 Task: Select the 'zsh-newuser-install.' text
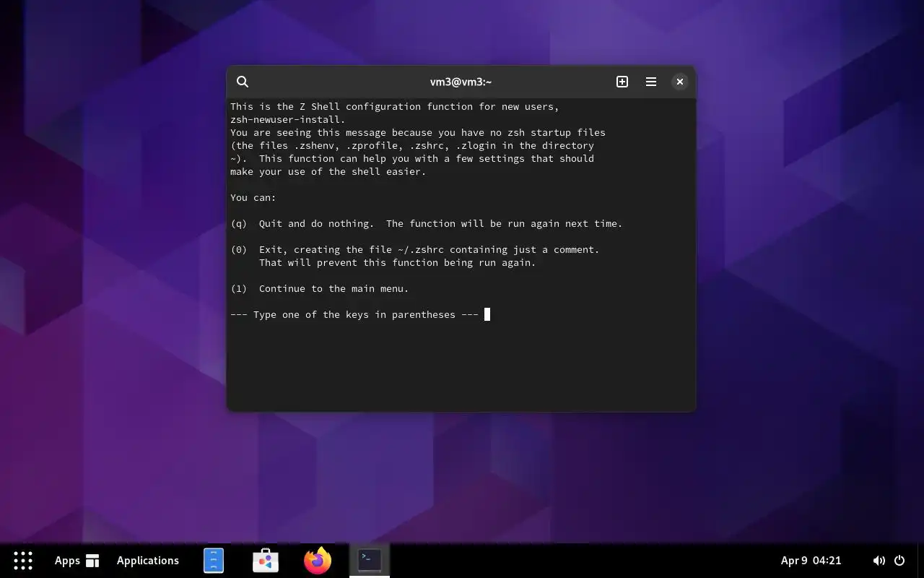tap(288, 119)
